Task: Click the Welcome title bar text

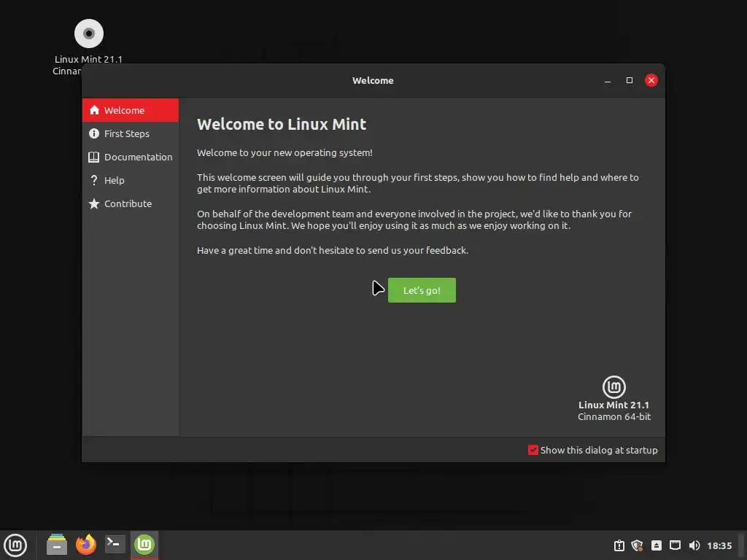Action: (x=373, y=80)
